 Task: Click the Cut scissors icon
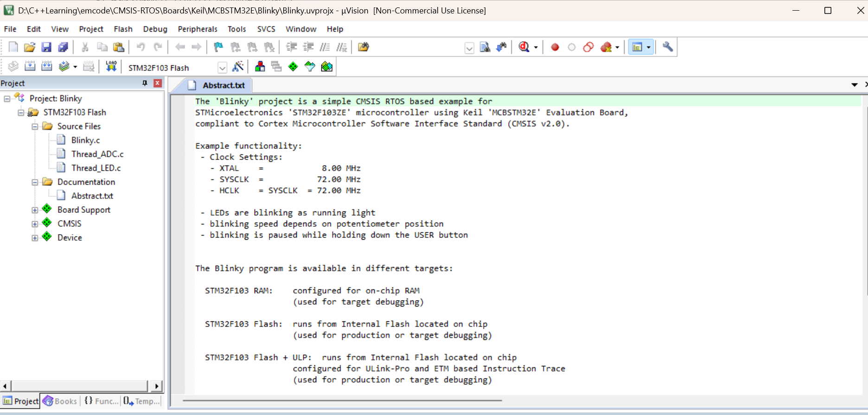85,47
